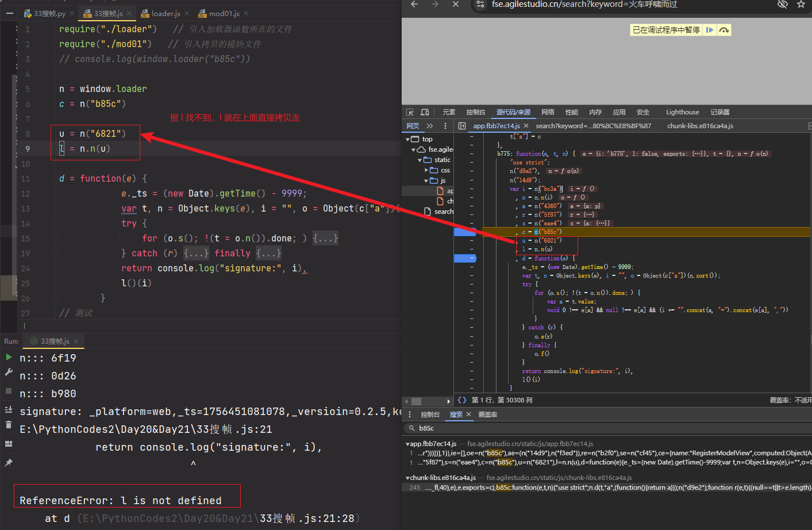Select 控制台 tab in bottom drawer
Image resolution: width=812 pixels, height=530 pixels.
pyautogui.click(x=430, y=414)
